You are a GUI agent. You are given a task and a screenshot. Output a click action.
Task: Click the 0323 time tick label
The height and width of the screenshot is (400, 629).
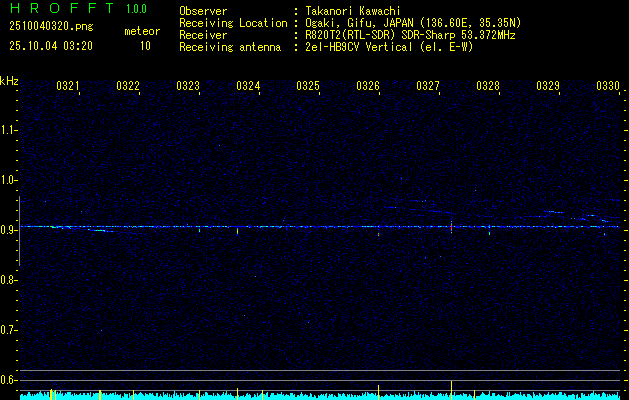tap(188, 86)
